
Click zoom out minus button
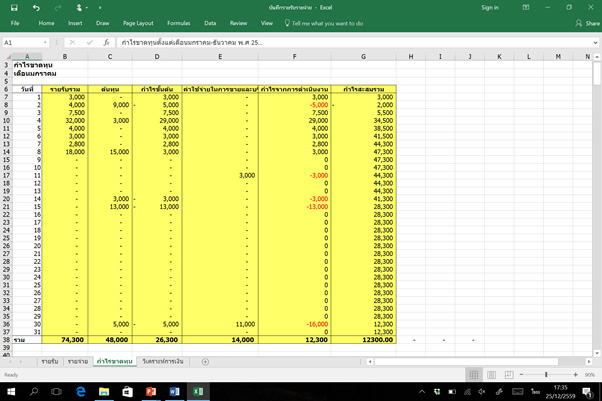(521, 374)
